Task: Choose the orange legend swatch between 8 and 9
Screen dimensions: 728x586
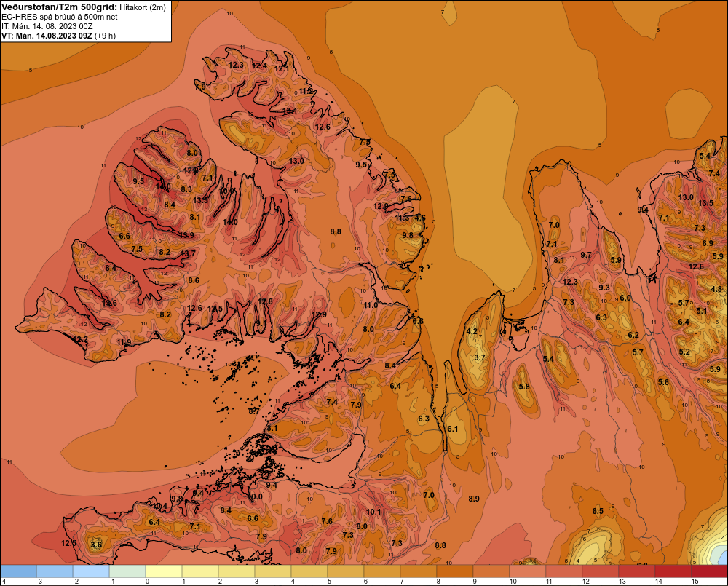Action: tap(455, 571)
